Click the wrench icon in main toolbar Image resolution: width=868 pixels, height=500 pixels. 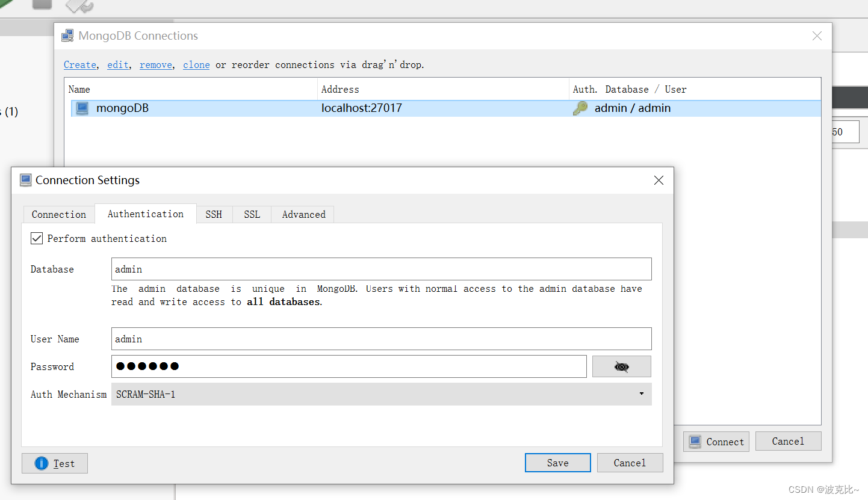[79, 5]
